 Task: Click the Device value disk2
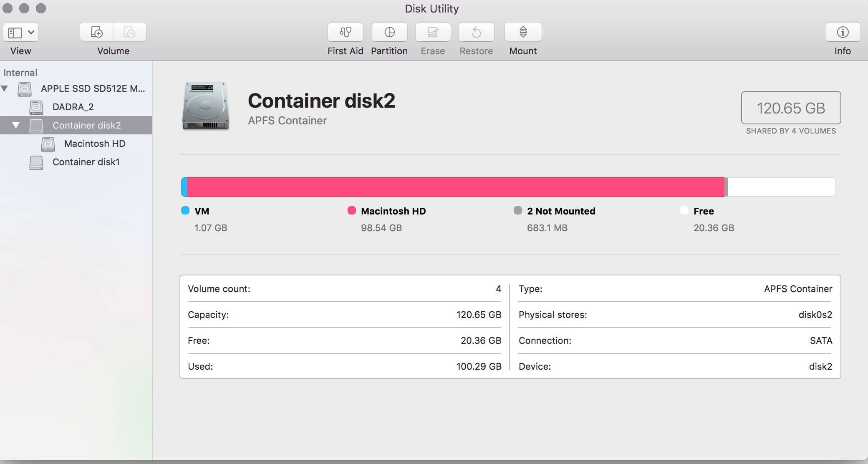point(820,366)
